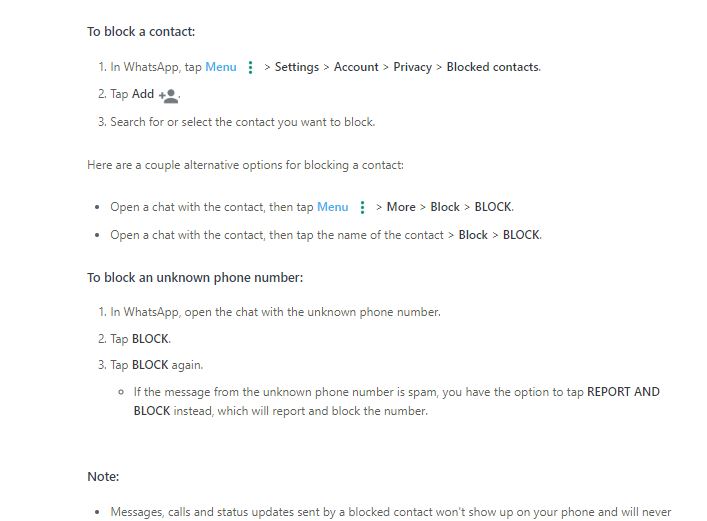Open the Menu link before Settings
The image size is (707, 521).
[221, 67]
